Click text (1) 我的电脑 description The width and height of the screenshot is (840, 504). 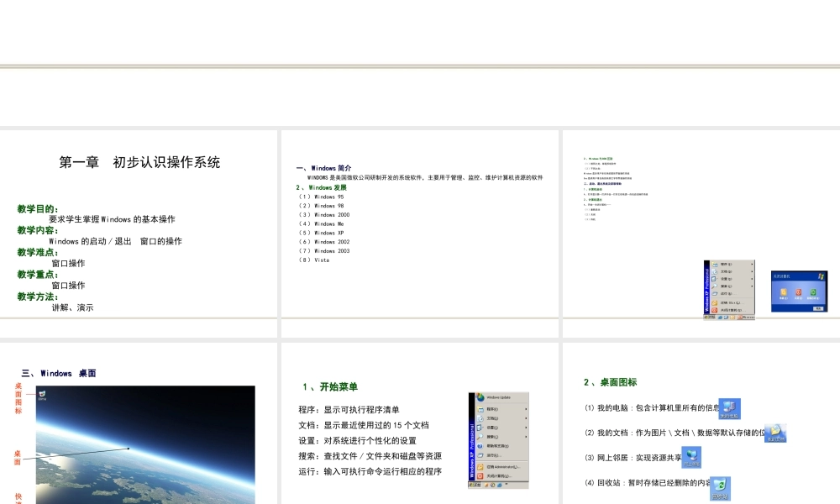tap(651, 408)
